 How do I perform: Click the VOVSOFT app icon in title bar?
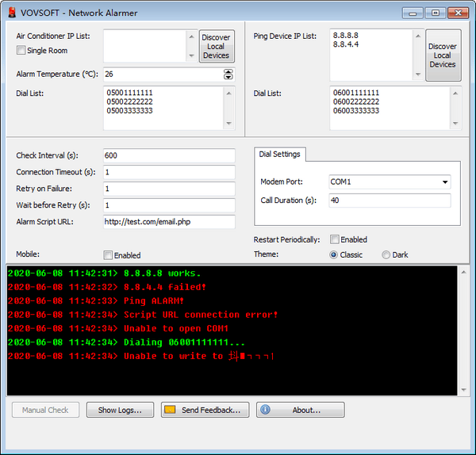(x=12, y=13)
